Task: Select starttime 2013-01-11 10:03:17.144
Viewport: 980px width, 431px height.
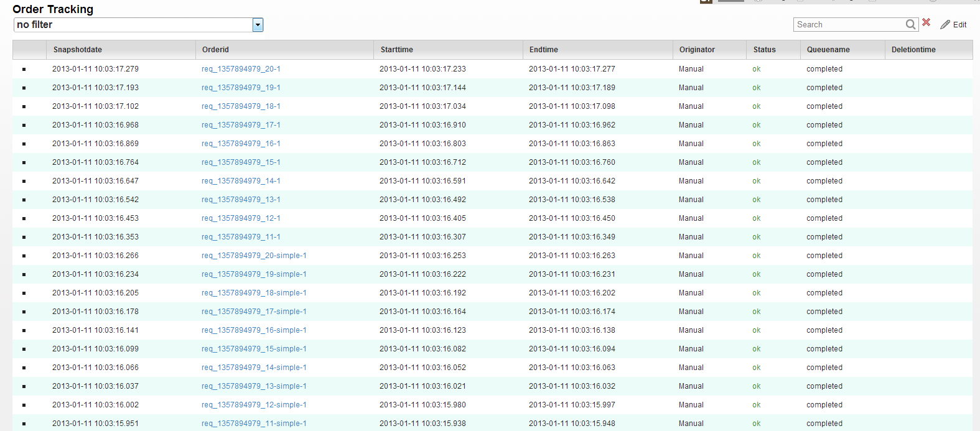Action: click(422, 88)
